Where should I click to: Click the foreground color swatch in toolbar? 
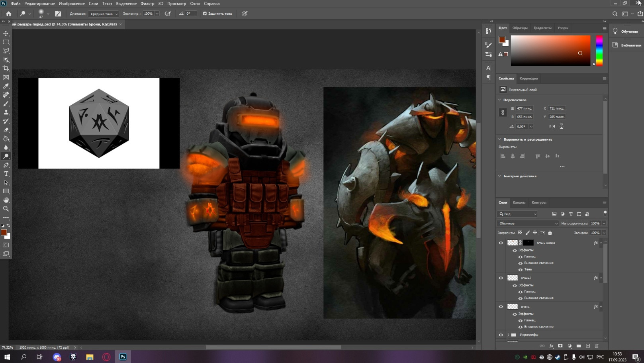click(4, 232)
